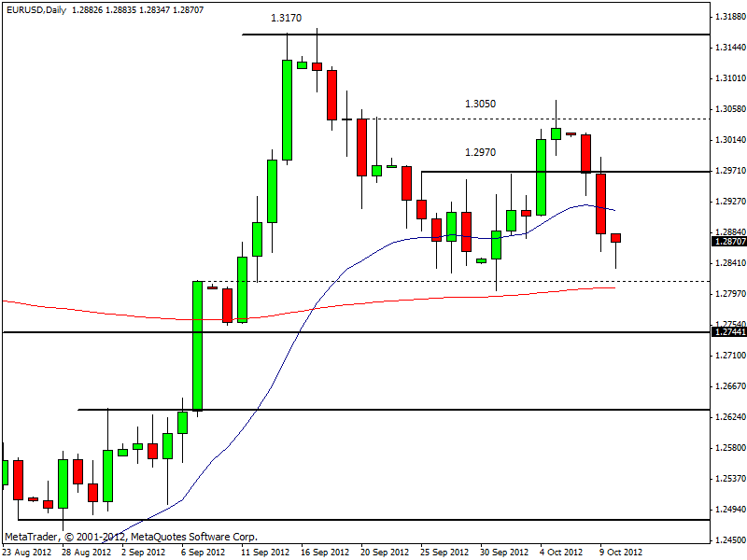Click the 1.3184 label on price axis
Image resolution: width=747 pixels, height=560 pixels.
pos(728,17)
